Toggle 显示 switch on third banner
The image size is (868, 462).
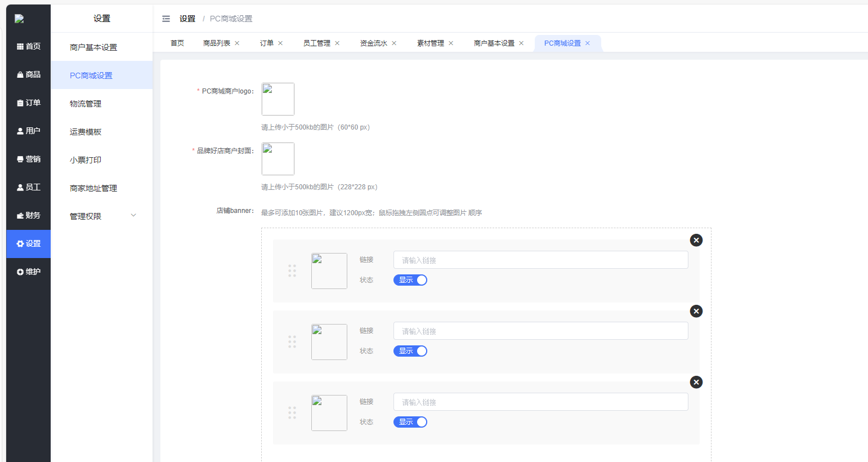[x=410, y=422]
